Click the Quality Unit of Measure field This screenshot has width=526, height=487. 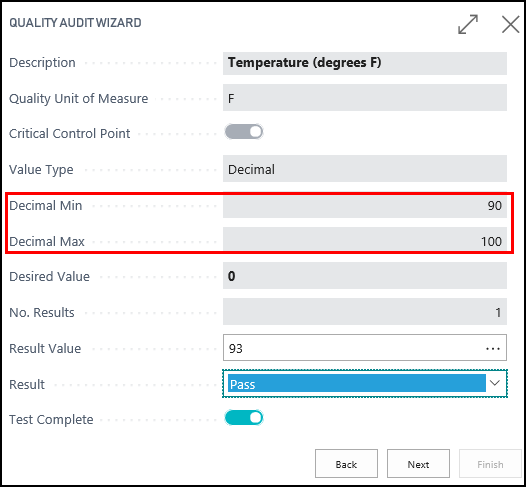pyautogui.click(x=365, y=98)
